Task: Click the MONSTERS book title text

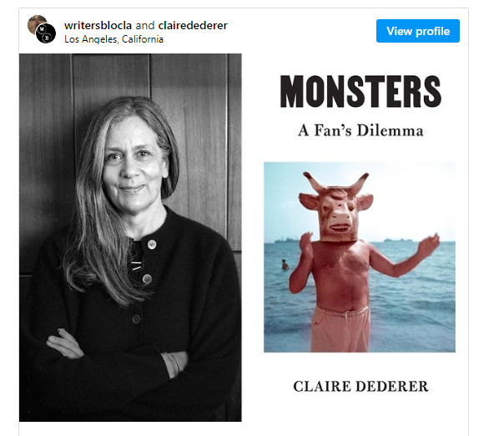Action: [360, 91]
